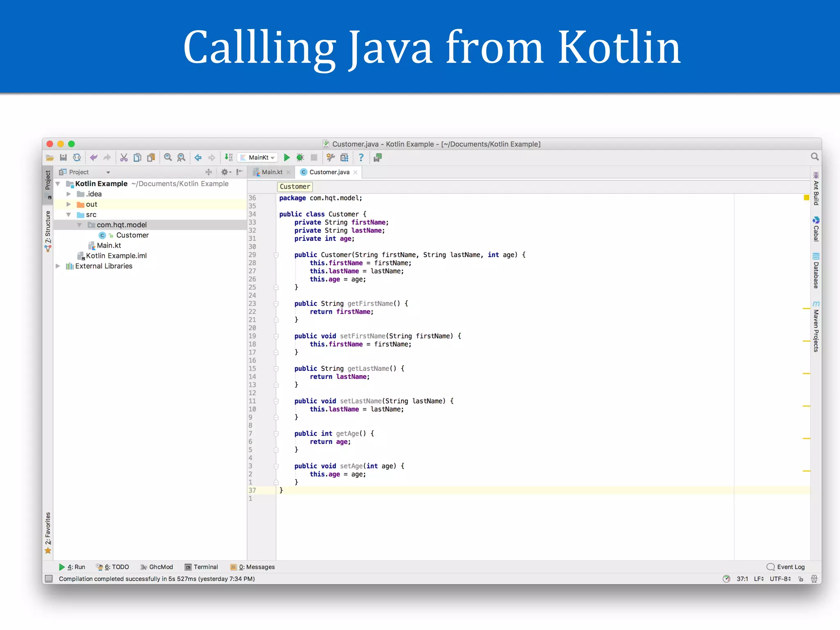Open the GhcMod tool window
The image size is (840, 630).
click(157, 567)
